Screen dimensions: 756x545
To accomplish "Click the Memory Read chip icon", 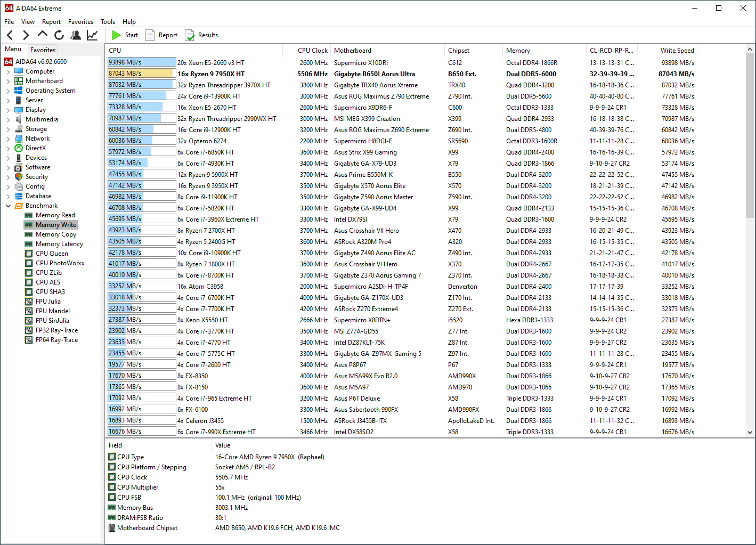I will (29, 215).
